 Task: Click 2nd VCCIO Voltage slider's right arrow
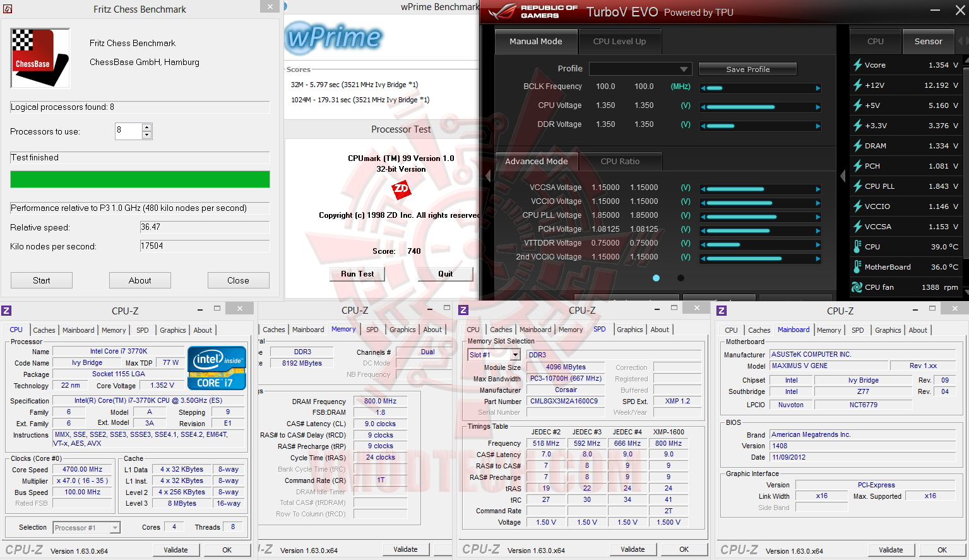tap(818, 259)
